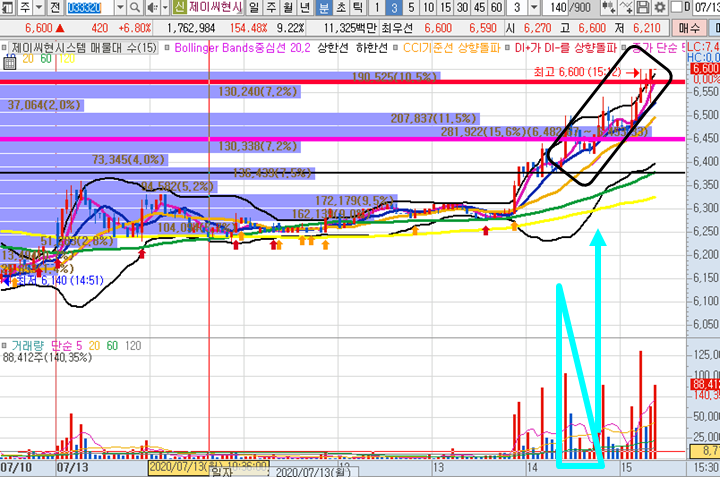Expand the custom interval dropdown arrow

[x=534, y=7]
